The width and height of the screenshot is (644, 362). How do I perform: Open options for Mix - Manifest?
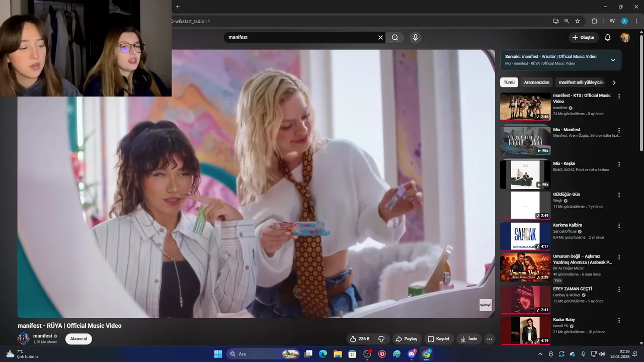coord(619,130)
